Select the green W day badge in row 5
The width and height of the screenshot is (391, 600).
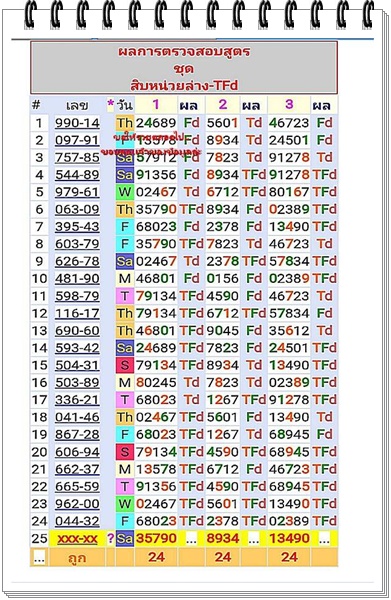point(125,192)
